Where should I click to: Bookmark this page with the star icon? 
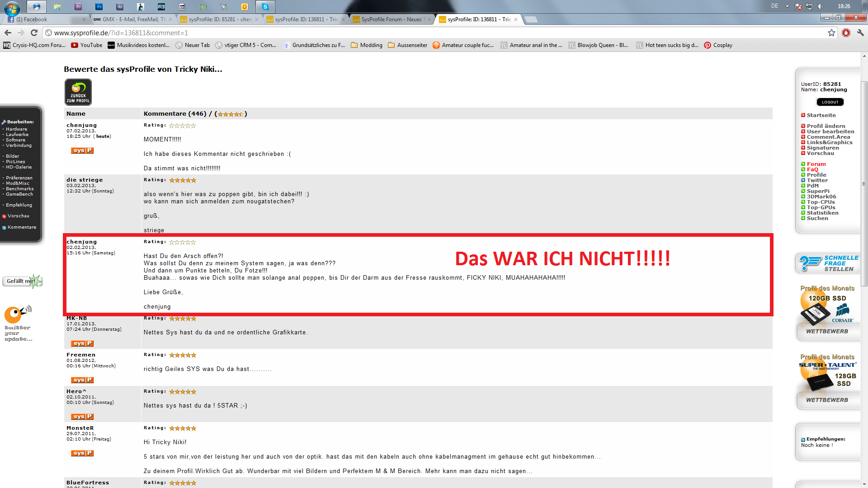click(831, 33)
